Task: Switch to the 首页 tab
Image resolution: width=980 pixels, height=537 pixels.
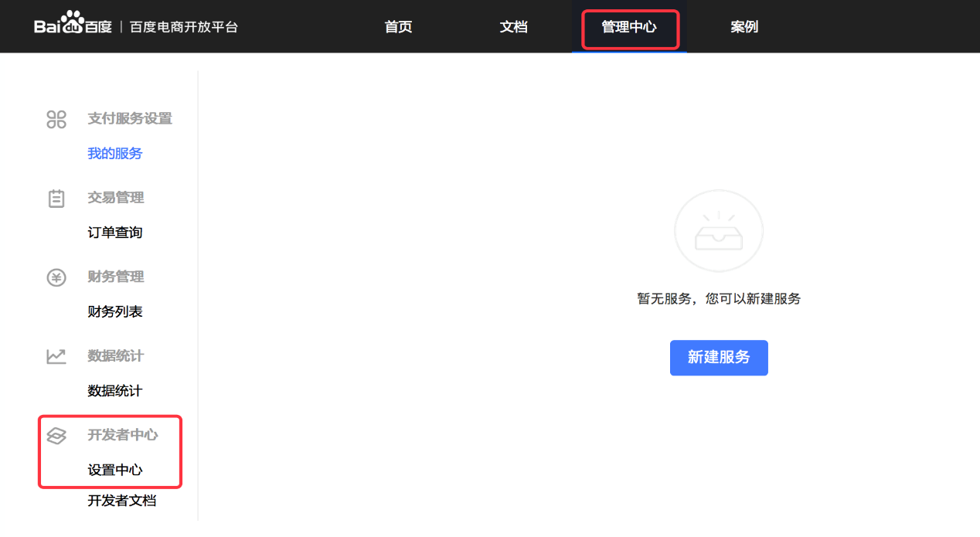Action: coord(397,26)
